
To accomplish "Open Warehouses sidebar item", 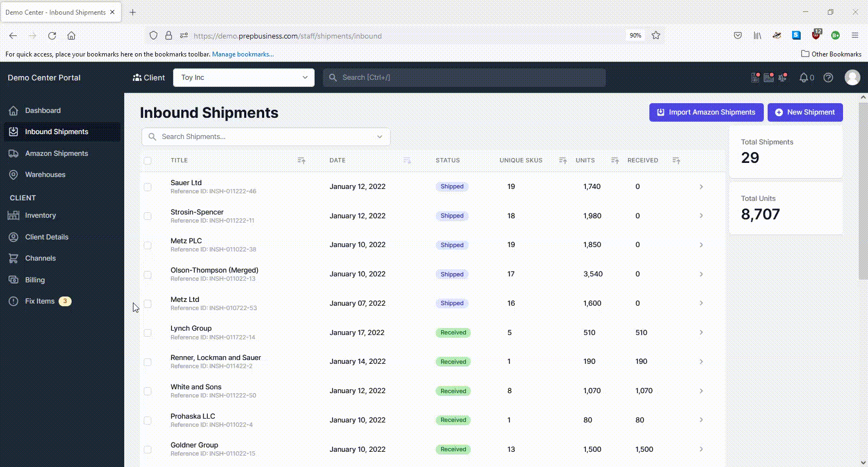I will point(62,175).
